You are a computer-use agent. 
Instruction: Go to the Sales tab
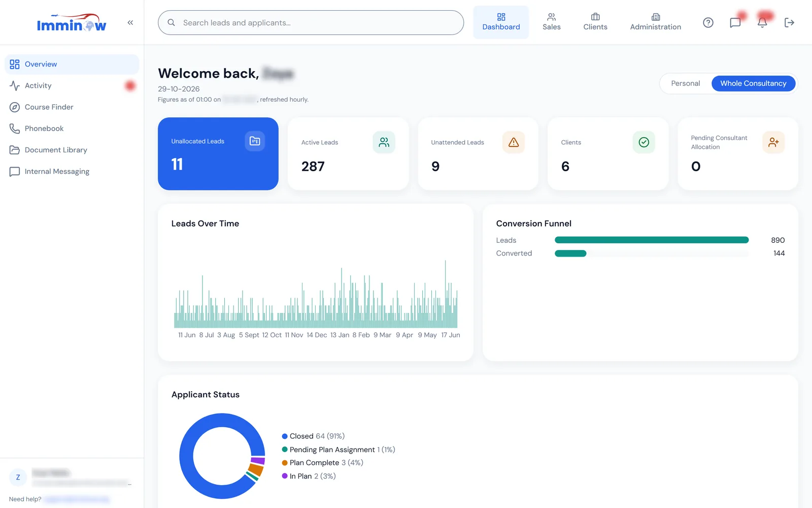tap(551, 22)
